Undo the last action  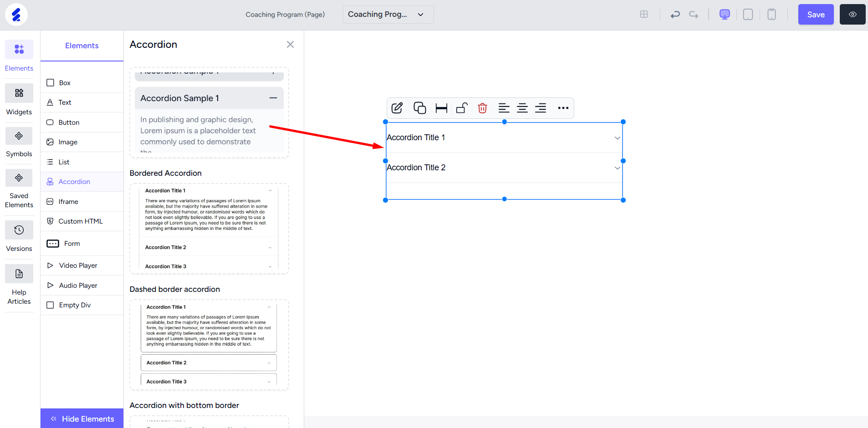pos(675,15)
